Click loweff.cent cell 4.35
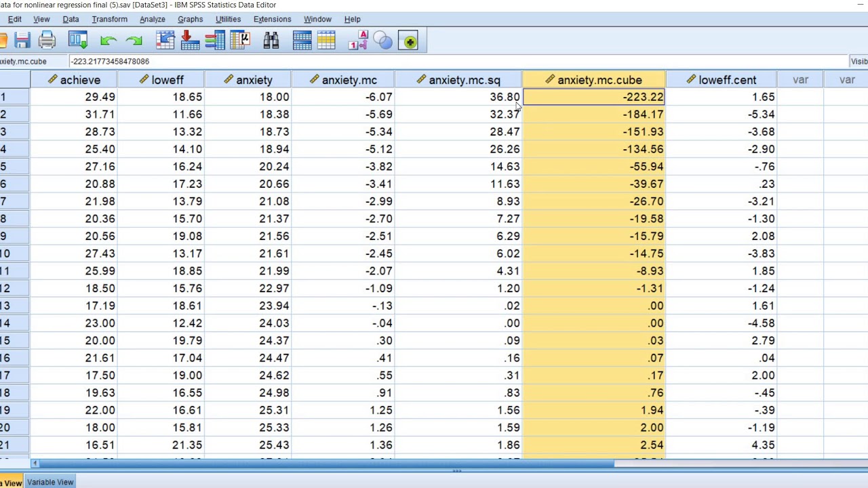 [x=721, y=445]
